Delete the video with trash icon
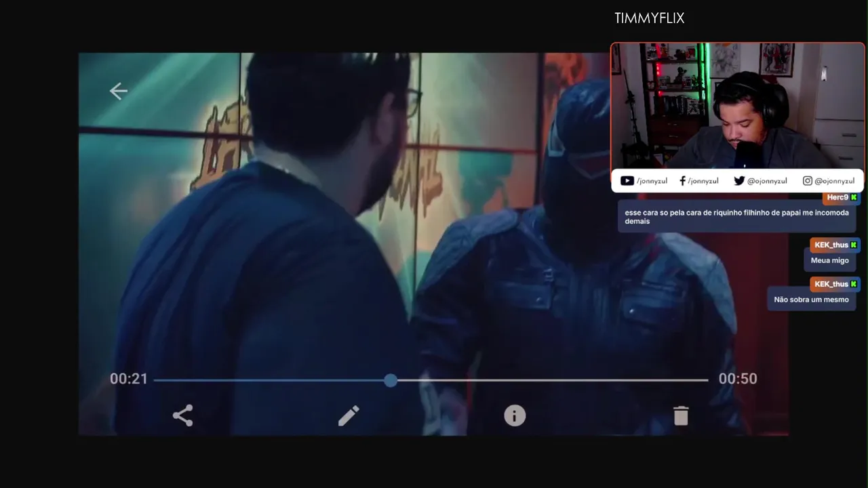The width and height of the screenshot is (868, 488). (681, 415)
